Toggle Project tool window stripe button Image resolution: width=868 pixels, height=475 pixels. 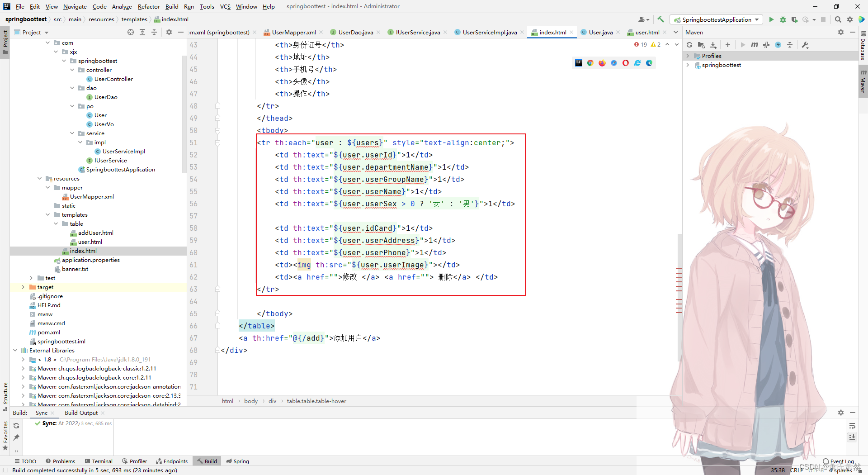(x=5, y=42)
